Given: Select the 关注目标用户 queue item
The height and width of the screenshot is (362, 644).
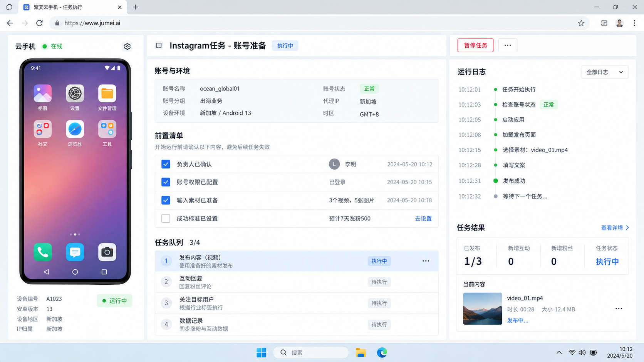Looking at the screenshot, I should (297, 303).
